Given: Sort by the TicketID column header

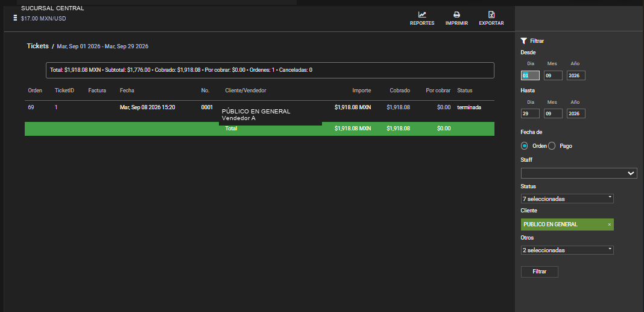Looking at the screenshot, I should [65, 91].
